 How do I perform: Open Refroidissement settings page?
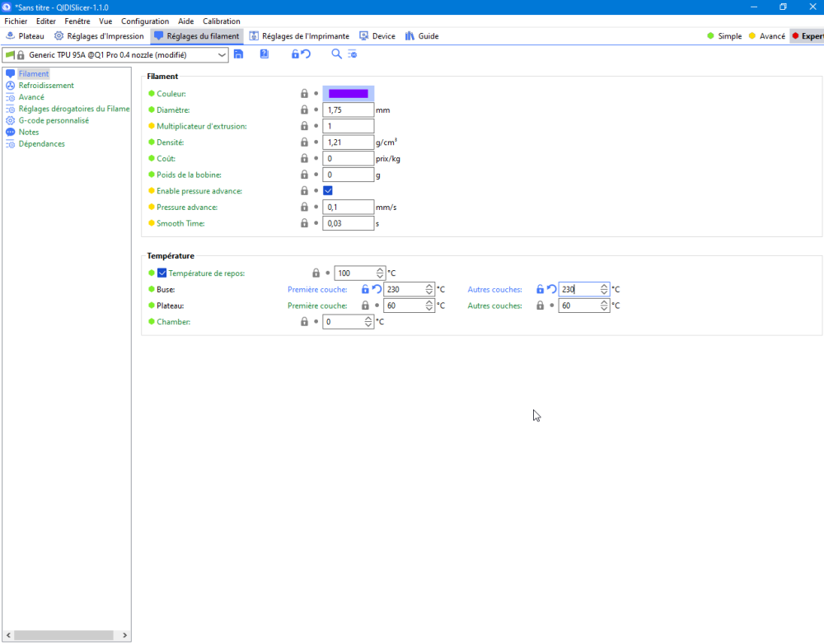(x=46, y=85)
